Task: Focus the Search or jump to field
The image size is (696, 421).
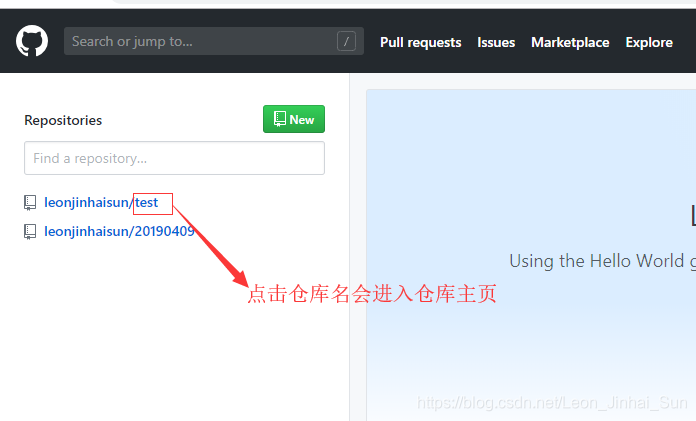Action: [x=214, y=41]
